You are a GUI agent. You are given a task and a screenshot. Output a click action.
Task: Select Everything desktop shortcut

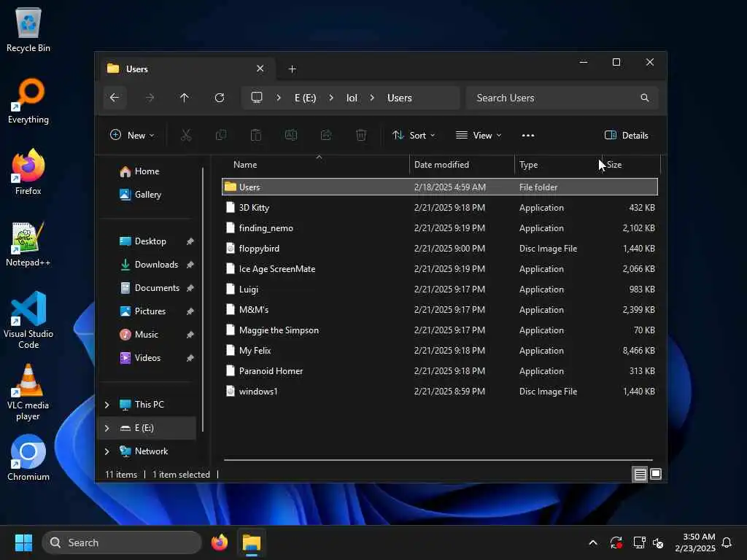pyautogui.click(x=28, y=101)
